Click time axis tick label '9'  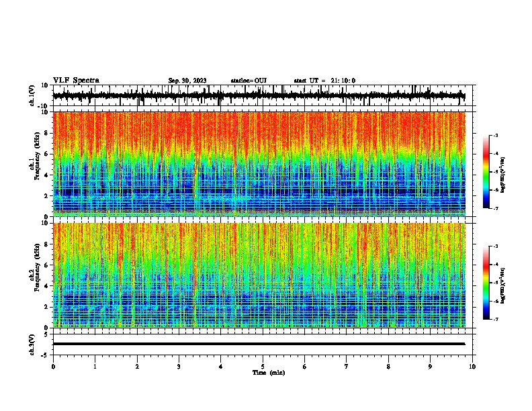tap(430, 367)
